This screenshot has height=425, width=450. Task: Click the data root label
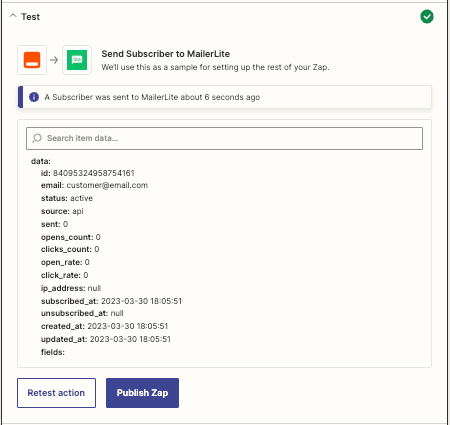[x=41, y=161]
